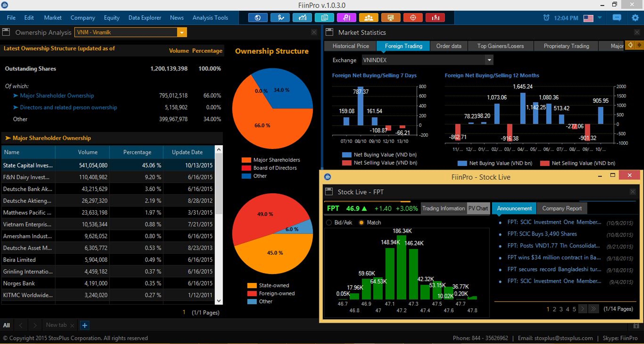The width and height of the screenshot is (644, 344).
Task: Open the File menu
Action: coord(11,17)
